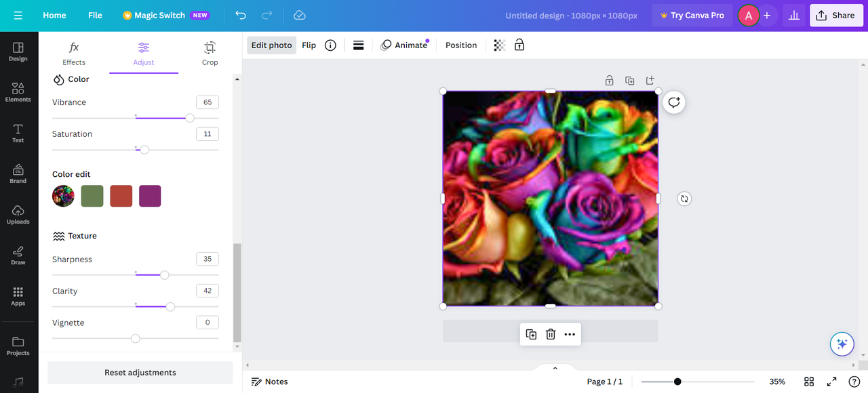
Task: Open border line style options
Action: [x=359, y=45]
